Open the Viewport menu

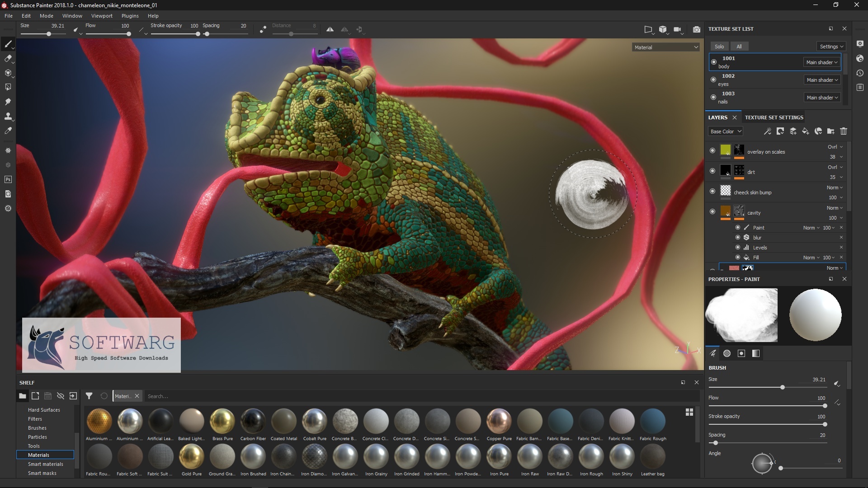coord(102,16)
